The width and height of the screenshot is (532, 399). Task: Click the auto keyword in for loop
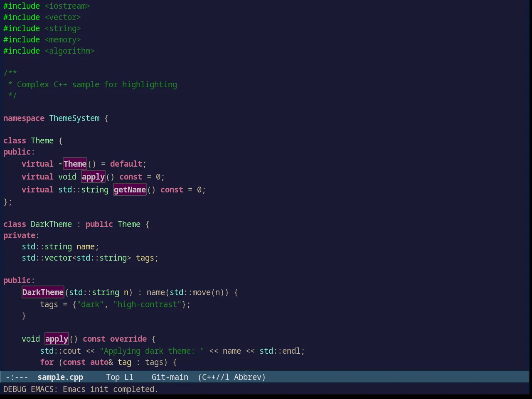coord(99,362)
